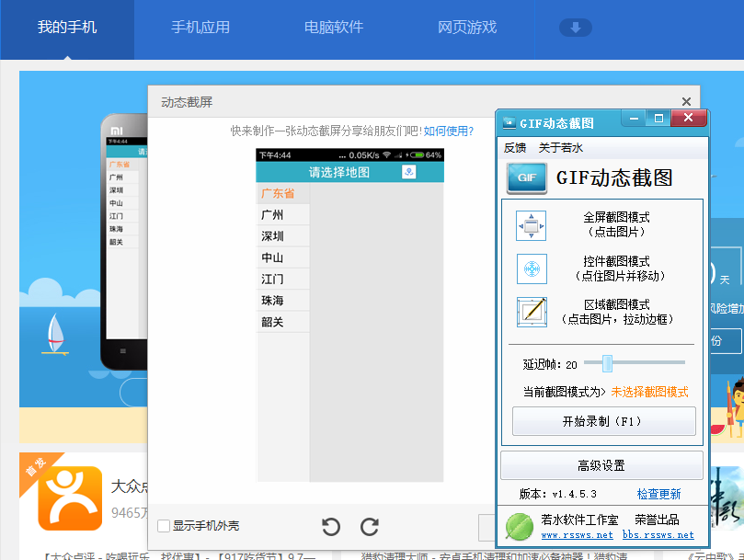Viewport: 744px width, 560px height.
Task: Open the 关于若水 menu
Action: click(x=561, y=148)
